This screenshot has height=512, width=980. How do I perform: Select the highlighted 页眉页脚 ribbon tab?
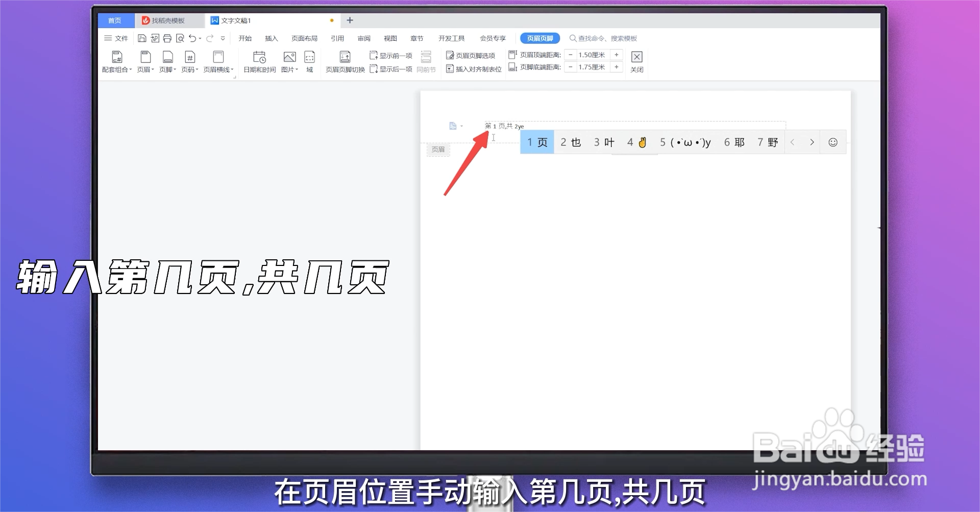pyautogui.click(x=540, y=38)
